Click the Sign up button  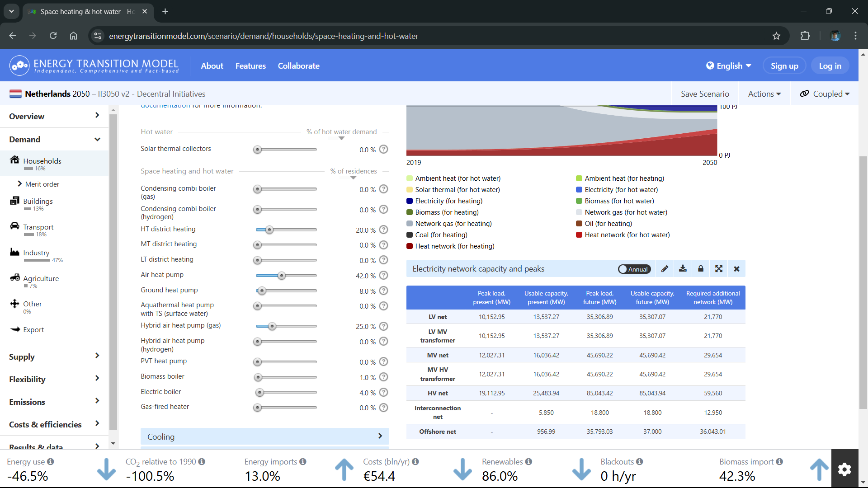(784, 66)
